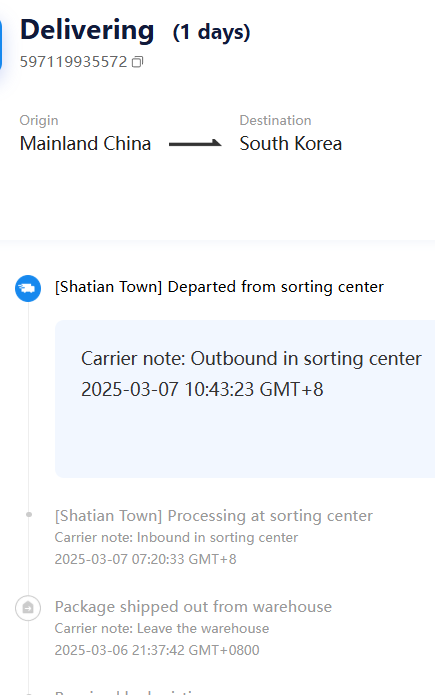435x695 pixels.
Task: Click the warehouse package icon in timeline
Action: pos(28,608)
